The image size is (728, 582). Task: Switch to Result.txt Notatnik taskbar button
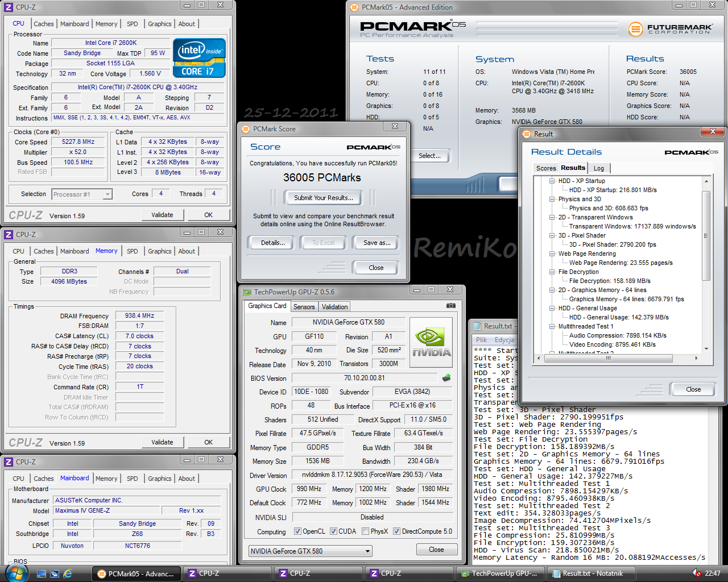(x=591, y=573)
